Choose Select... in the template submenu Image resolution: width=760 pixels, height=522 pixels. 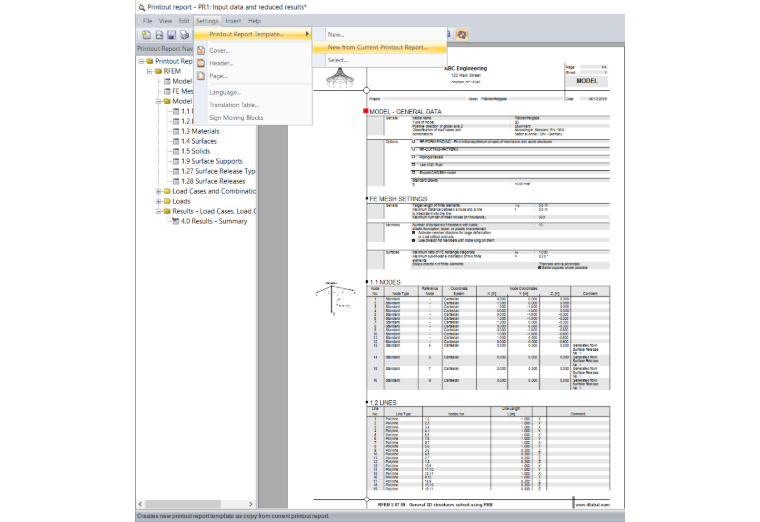379,60
